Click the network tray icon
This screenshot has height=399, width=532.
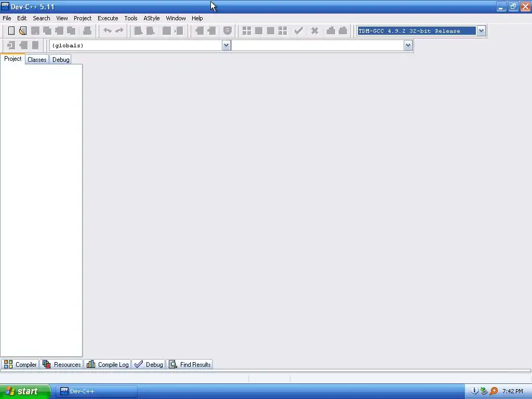pyautogui.click(x=484, y=391)
